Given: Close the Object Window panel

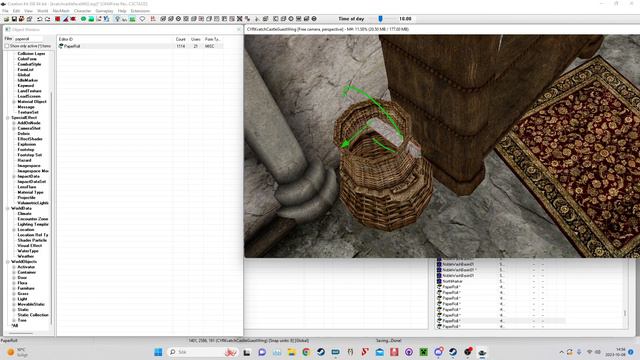Looking at the screenshot, I should click(239, 29).
